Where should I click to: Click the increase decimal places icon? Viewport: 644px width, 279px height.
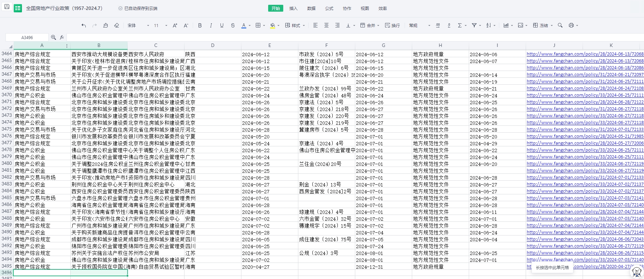click(x=438, y=25)
